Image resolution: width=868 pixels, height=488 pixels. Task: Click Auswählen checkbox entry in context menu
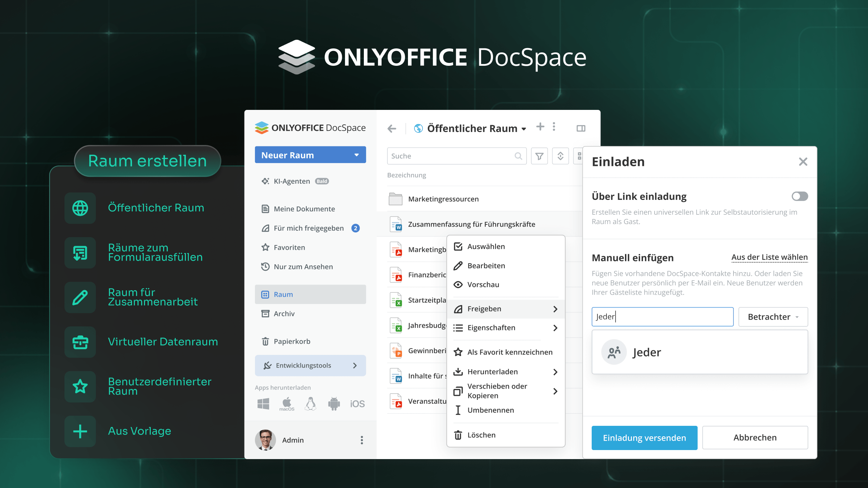point(486,247)
